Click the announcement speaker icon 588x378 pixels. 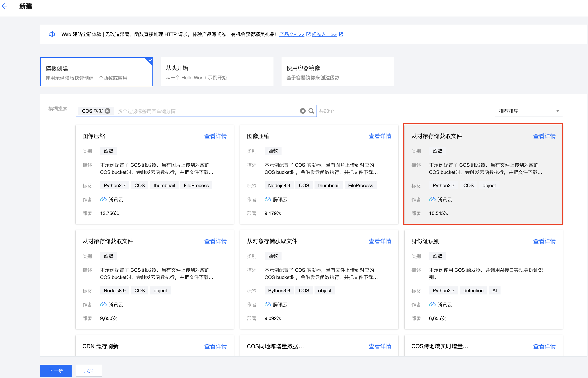click(x=52, y=34)
